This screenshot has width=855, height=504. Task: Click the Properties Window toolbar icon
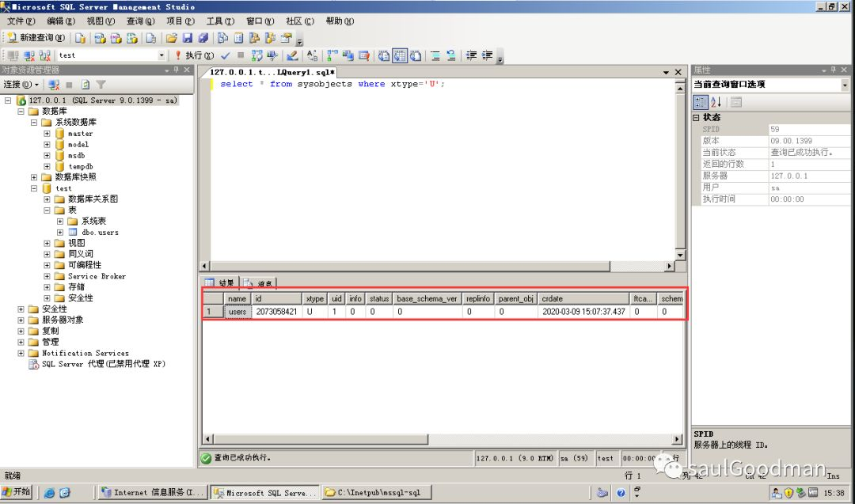coord(286,38)
